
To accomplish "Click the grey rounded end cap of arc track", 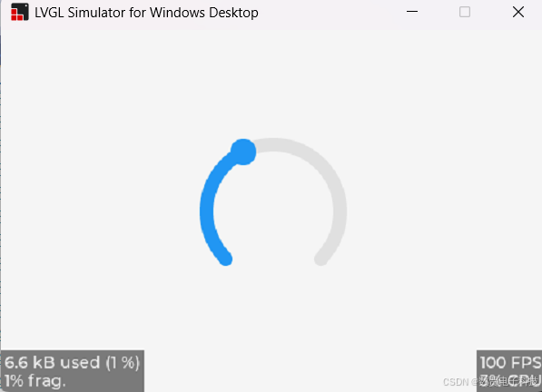I will (320, 259).
